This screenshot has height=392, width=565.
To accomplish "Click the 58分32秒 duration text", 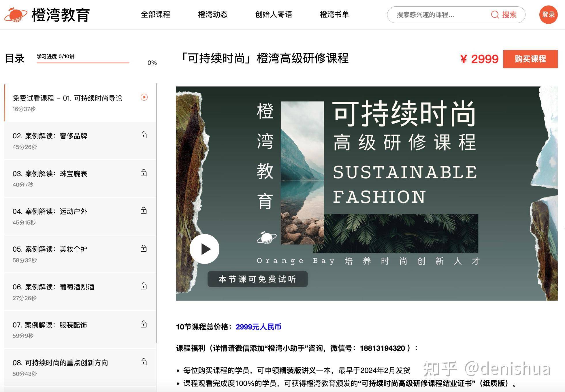I will pos(25,260).
